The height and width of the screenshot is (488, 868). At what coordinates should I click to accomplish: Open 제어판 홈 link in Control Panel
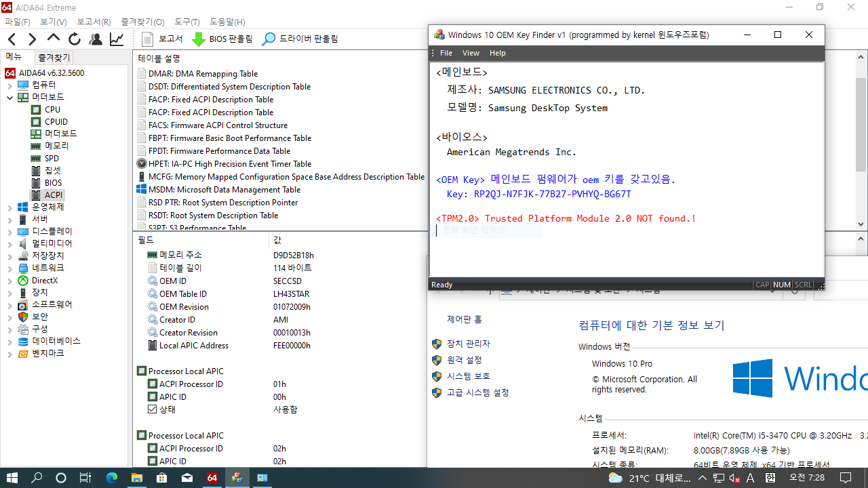tap(465, 319)
